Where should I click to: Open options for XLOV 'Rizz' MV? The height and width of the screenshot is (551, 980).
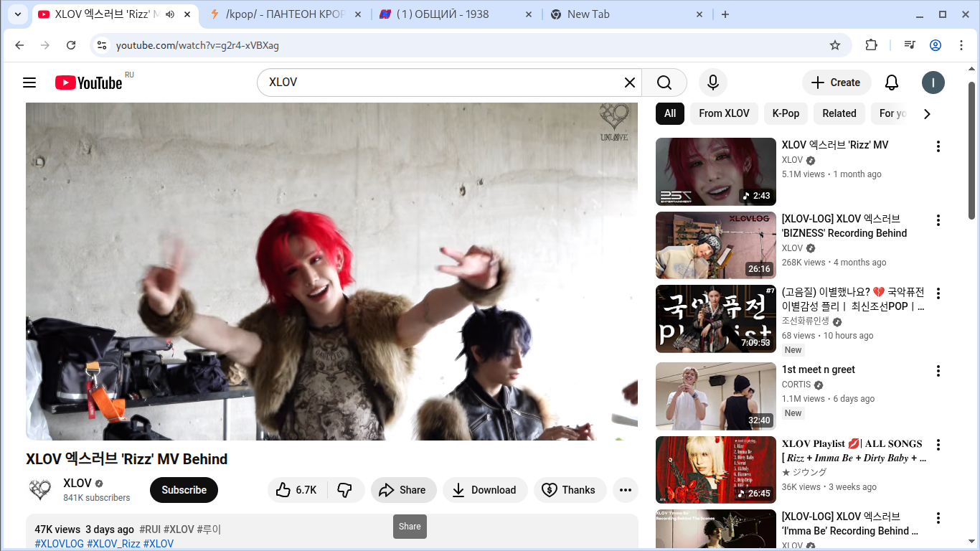(x=938, y=146)
